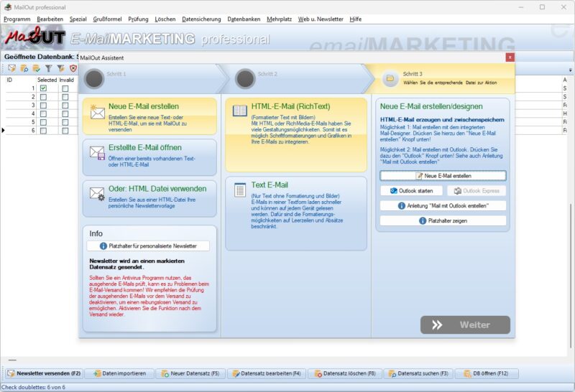Click the Weiter button

(x=465, y=325)
